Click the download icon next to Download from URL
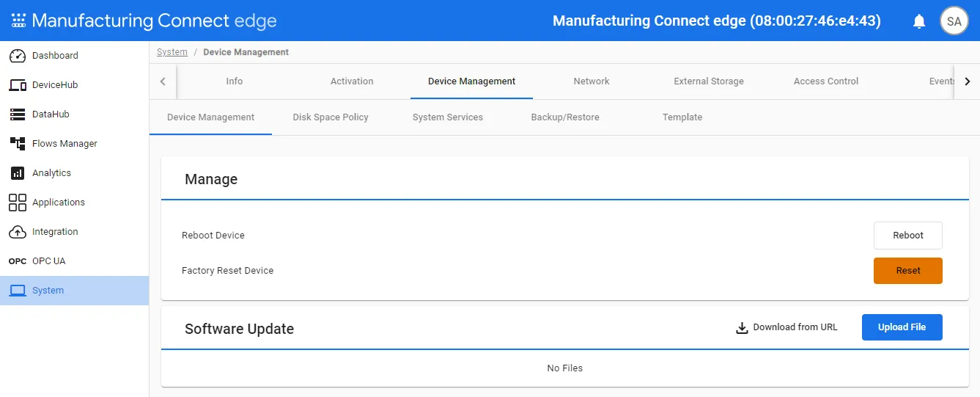This screenshot has height=397, width=980. point(742,327)
